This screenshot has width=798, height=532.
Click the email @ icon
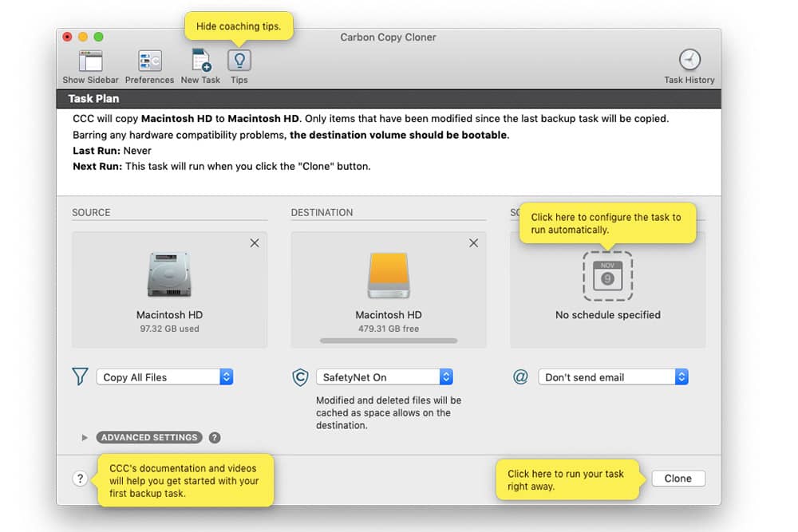[520, 377]
